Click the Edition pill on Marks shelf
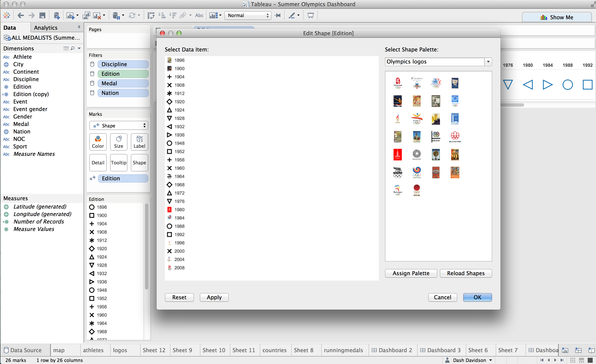The width and height of the screenshot is (596, 364). [123, 178]
